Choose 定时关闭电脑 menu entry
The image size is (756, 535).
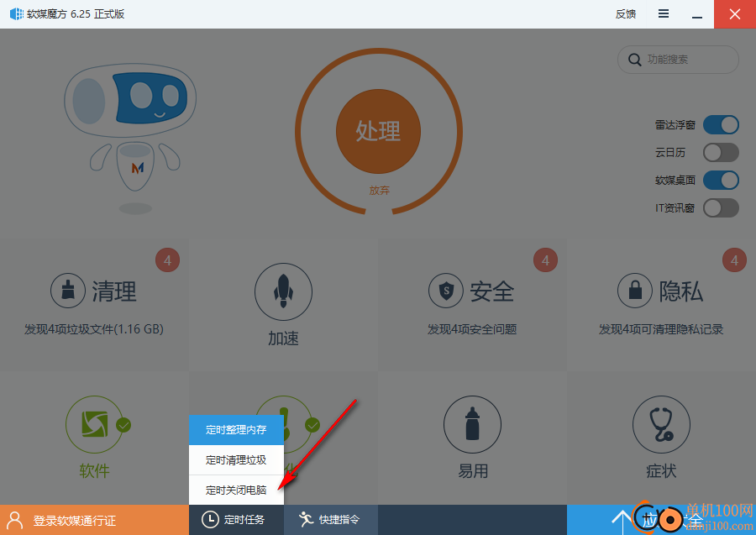point(236,490)
